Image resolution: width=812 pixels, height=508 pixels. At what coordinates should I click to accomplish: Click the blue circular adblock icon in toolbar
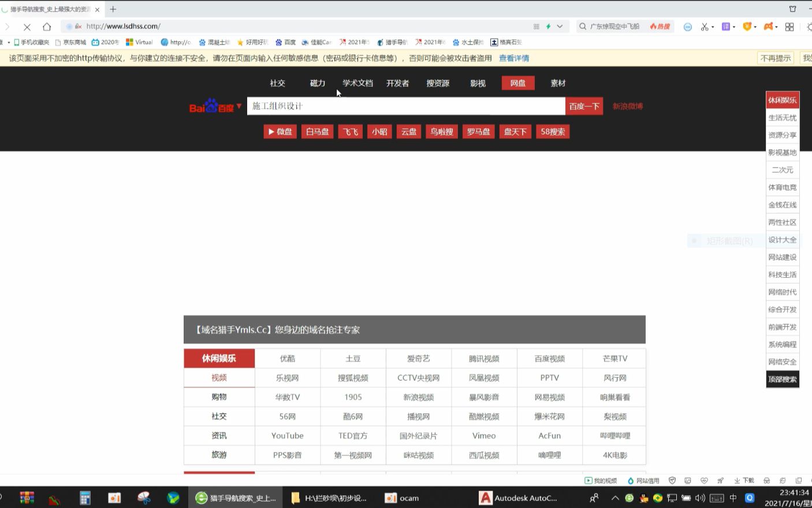[688, 27]
